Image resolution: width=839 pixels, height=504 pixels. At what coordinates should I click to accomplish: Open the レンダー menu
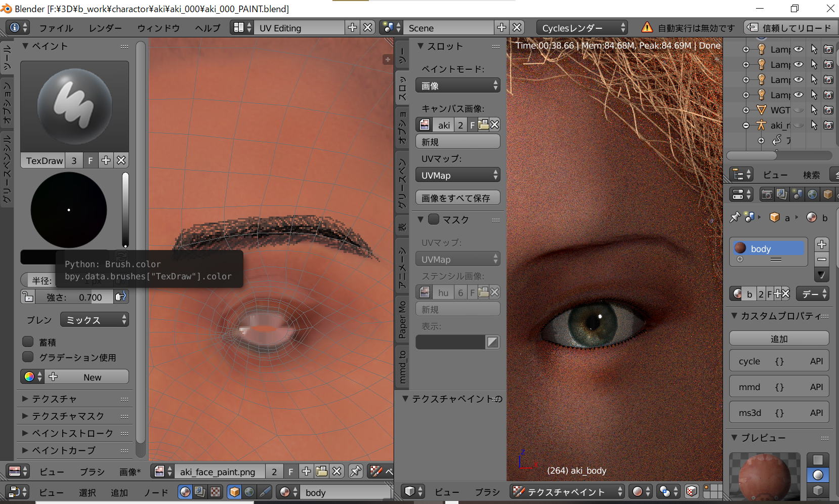click(105, 28)
